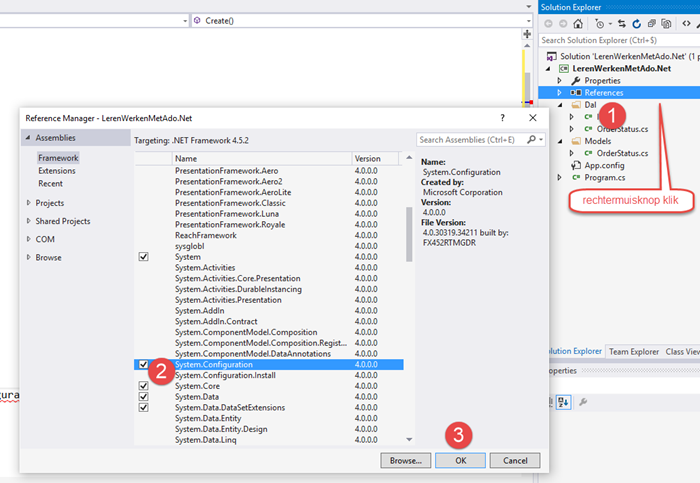700x483 pixels.
Task: Collapse the Models folder arrow
Action: coord(560,141)
